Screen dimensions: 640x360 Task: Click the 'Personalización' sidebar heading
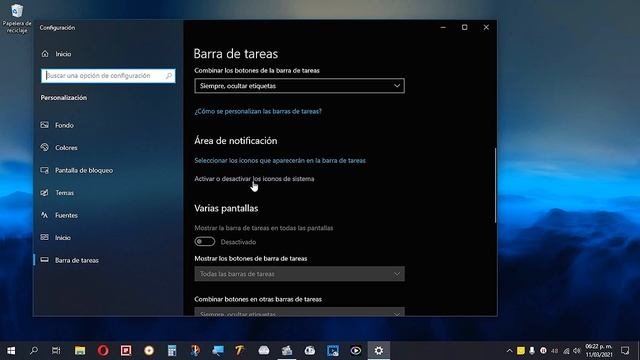[x=64, y=98]
